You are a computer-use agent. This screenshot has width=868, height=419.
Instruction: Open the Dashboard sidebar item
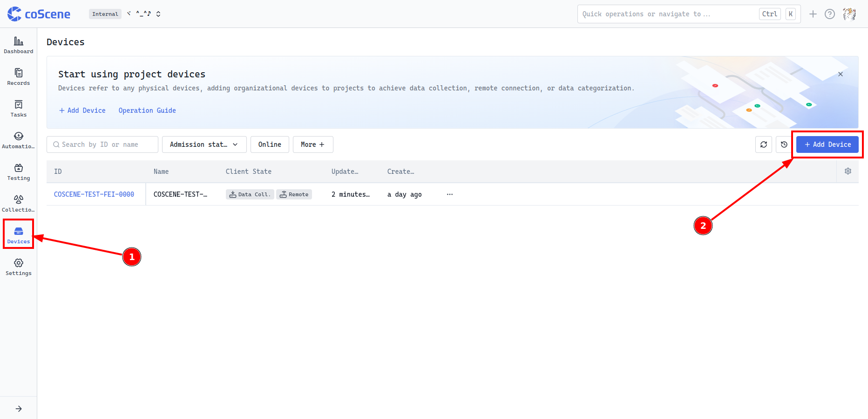[x=19, y=45]
